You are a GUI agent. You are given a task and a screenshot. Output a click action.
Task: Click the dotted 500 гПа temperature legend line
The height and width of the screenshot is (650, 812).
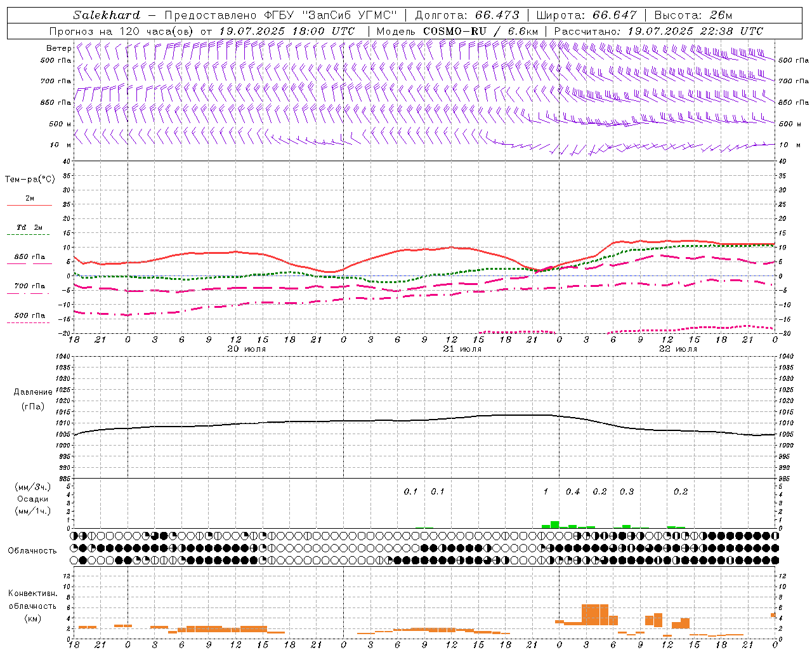tap(28, 322)
